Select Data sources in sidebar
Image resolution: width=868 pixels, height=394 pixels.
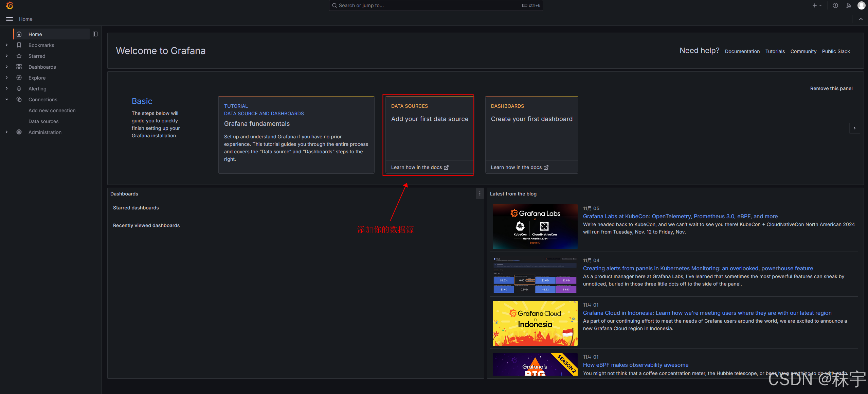43,121
